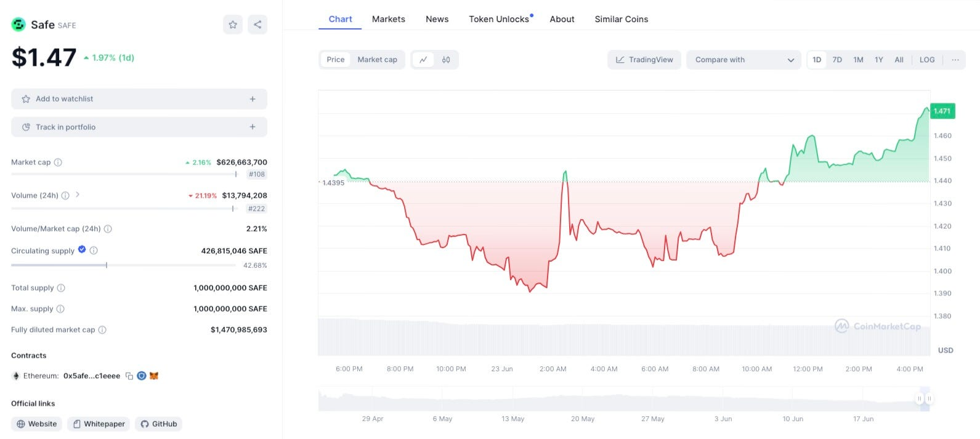Viewport: 980px width, 439px height.
Task: Click the star favorite icon beside Safe
Action: point(233,25)
